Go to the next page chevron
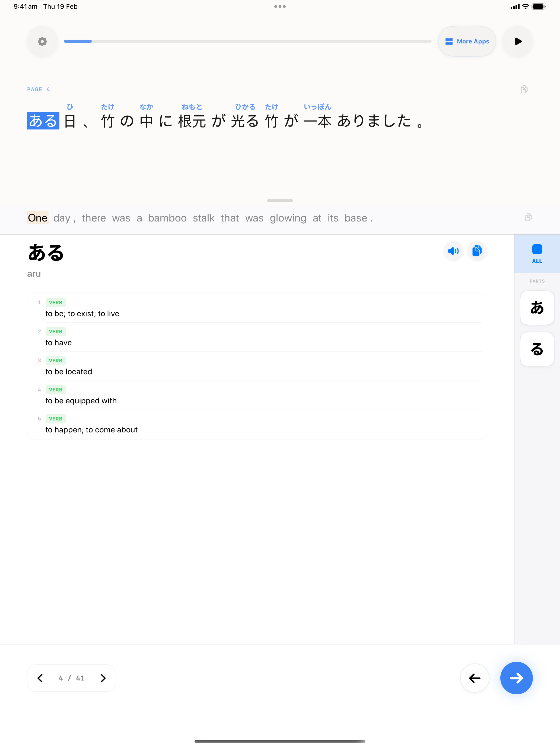The height and width of the screenshot is (747, 560). (x=103, y=678)
